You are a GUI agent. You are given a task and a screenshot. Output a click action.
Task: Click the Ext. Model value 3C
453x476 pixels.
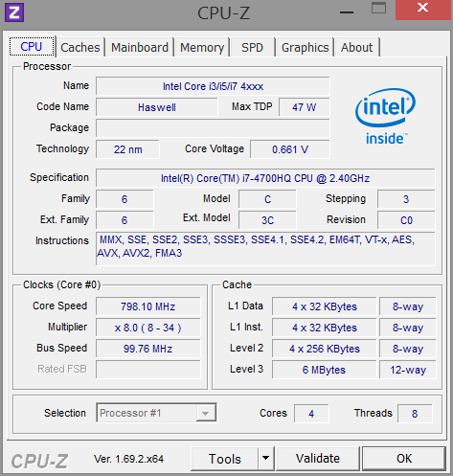click(267, 220)
